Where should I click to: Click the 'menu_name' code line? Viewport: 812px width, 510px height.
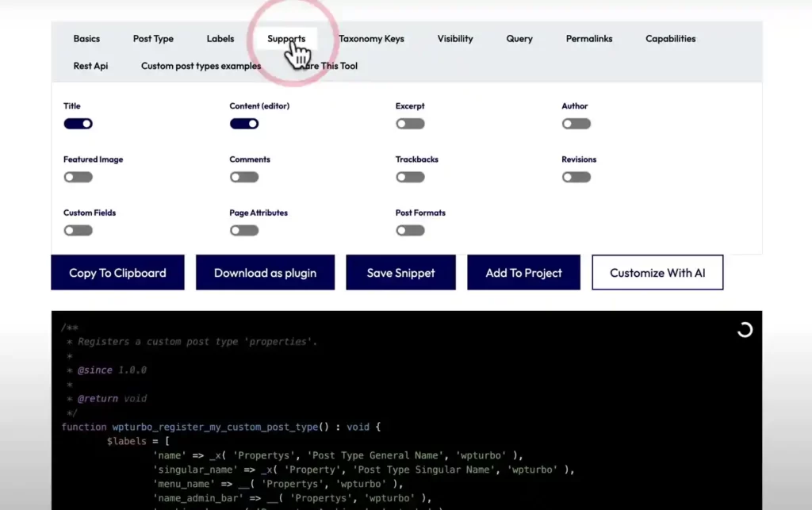[x=278, y=484]
